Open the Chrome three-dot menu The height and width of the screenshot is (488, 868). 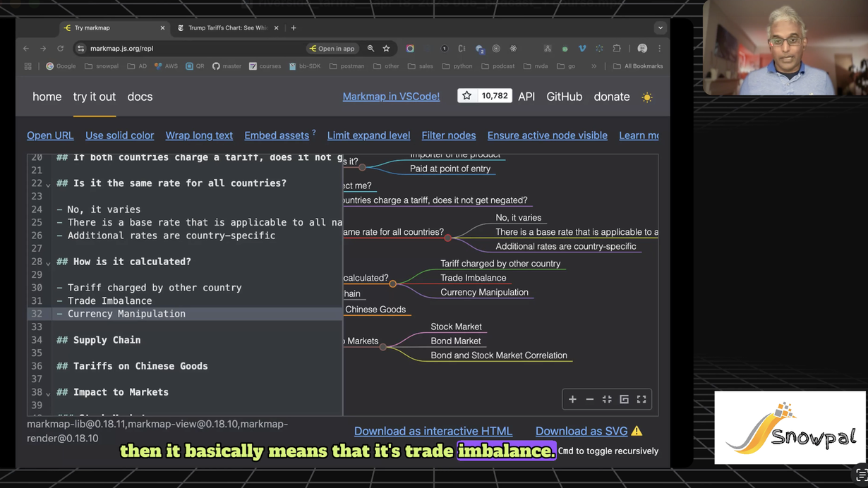point(660,49)
